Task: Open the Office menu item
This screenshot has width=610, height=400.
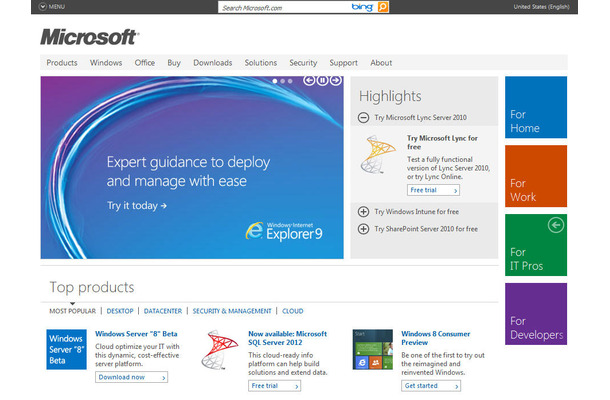Action: tap(145, 63)
